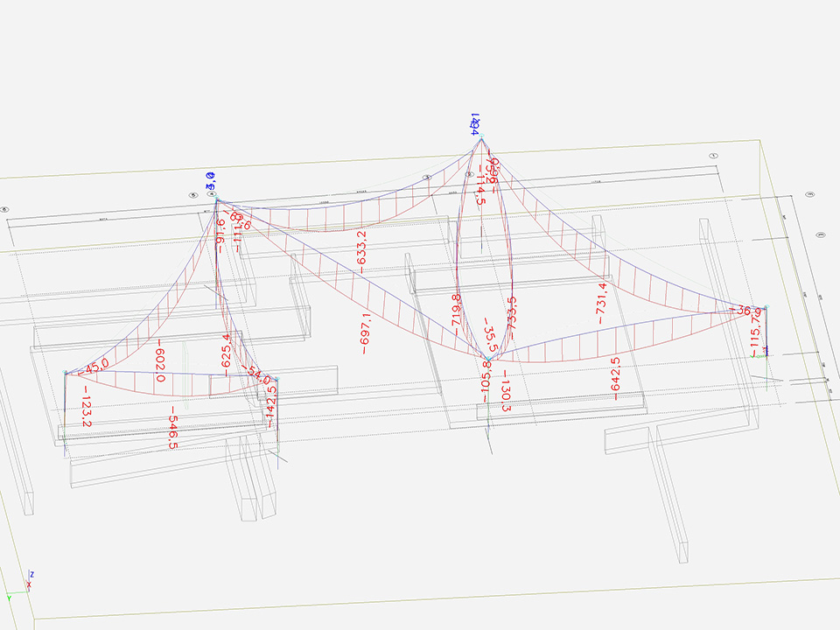Select the -625.4 diagram label
The image size is (840, 630).
pyautogui.click(x=226, y=354)
